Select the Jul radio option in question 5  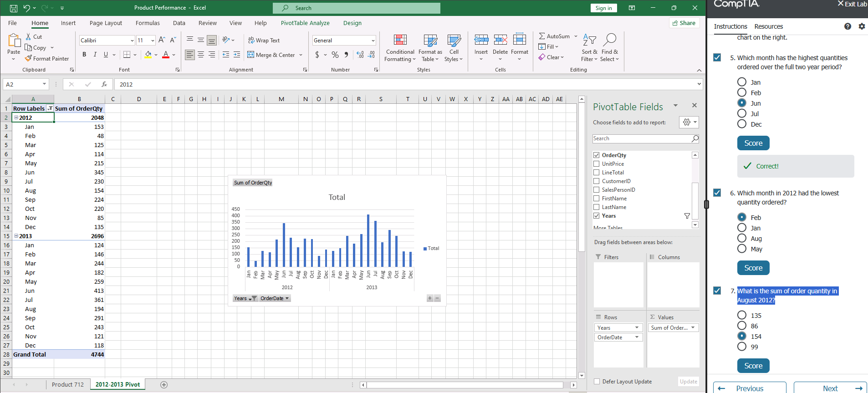(x=742, y=113)
